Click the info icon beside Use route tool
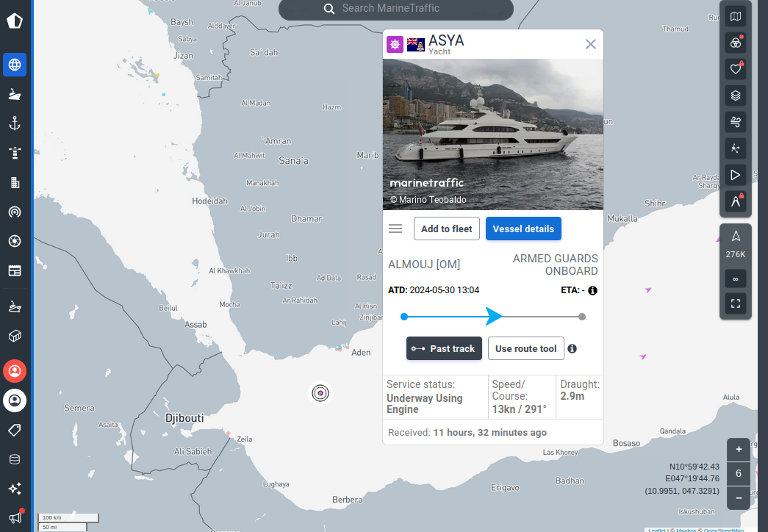768x532 pixels. tap(572, 349)
